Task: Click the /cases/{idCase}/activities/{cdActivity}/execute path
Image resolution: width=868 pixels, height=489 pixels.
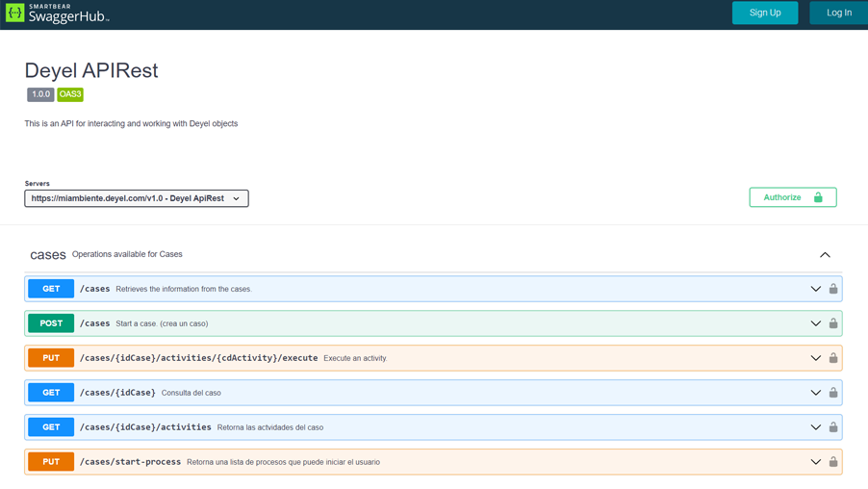Action: [199, 358]
